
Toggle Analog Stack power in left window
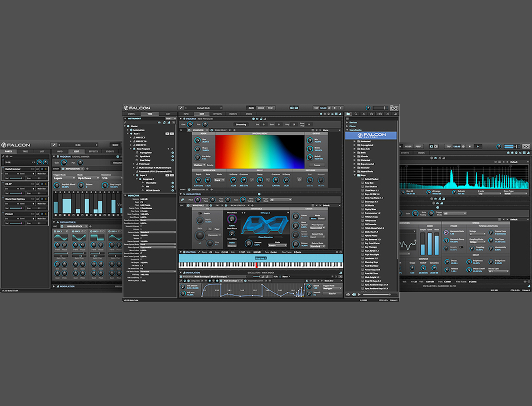click(61, 226)
